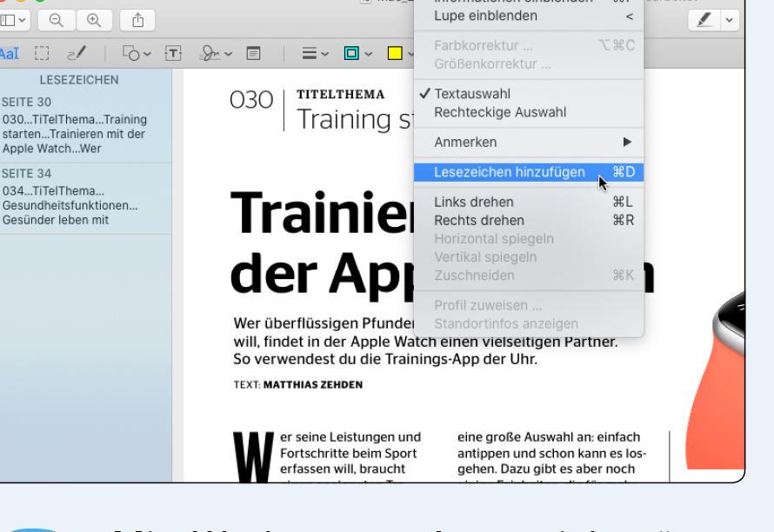Screen dimensions: 774x532
Task: Click the zoom in magnifier button
Action: click(x=94, y=20)
